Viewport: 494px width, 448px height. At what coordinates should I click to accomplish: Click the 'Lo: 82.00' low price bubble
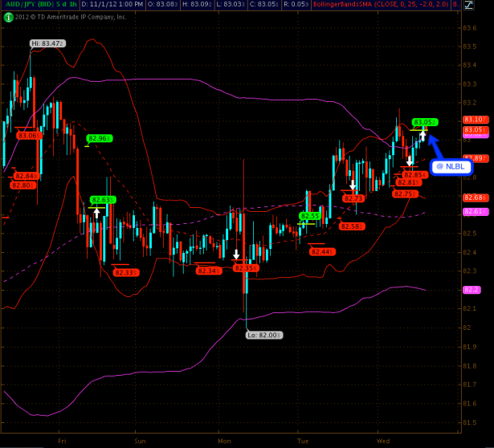point(264,335)
